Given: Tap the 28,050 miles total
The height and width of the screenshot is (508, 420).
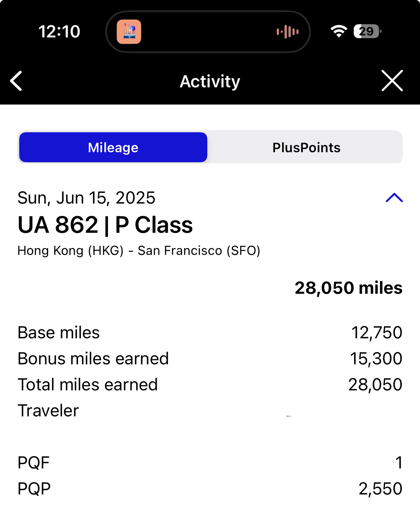Looking at the screenshot, I should coord(348,288).
